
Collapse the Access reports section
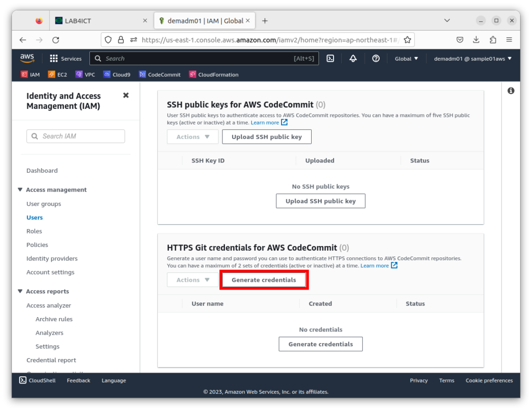click(20, 292)
